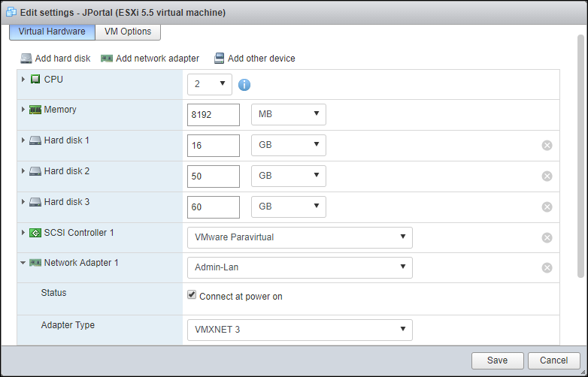Open the Adapter Type VMXNET 3 dropdown

(x=299, y=330)
